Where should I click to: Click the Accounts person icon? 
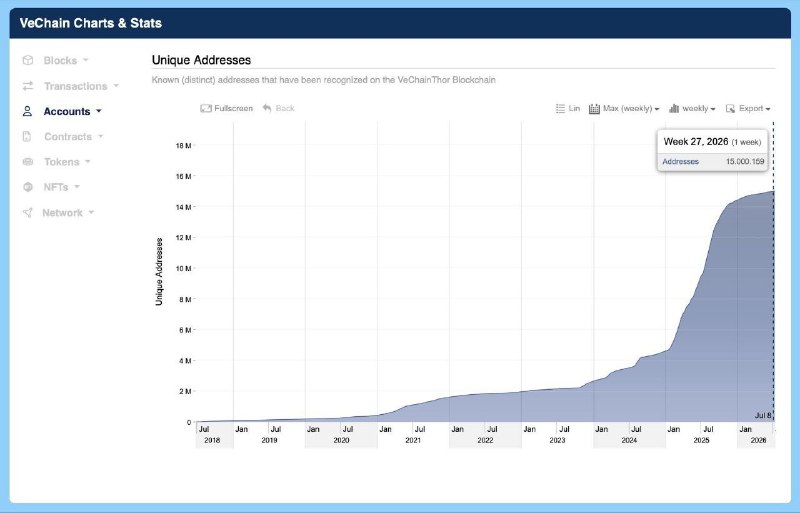coord(28,111)
